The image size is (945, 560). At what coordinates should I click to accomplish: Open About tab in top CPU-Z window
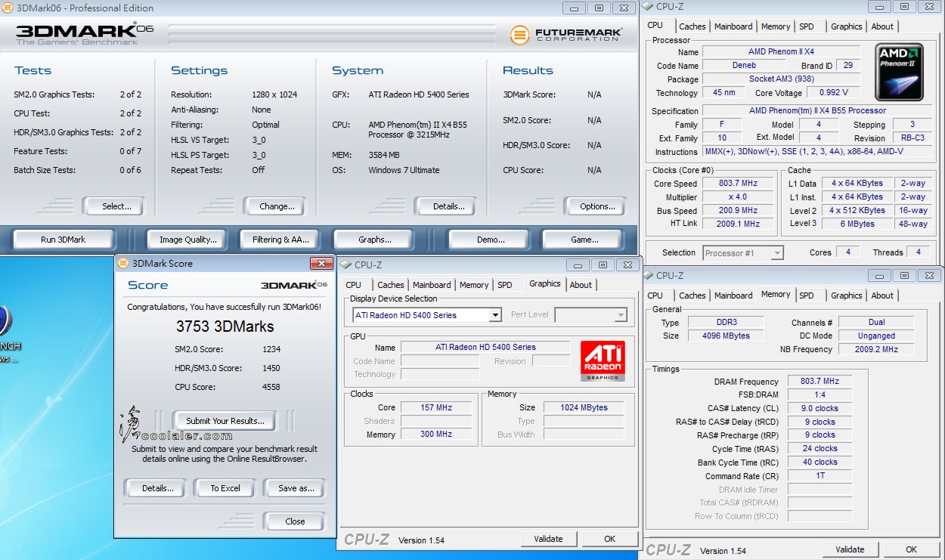point(882,26)
